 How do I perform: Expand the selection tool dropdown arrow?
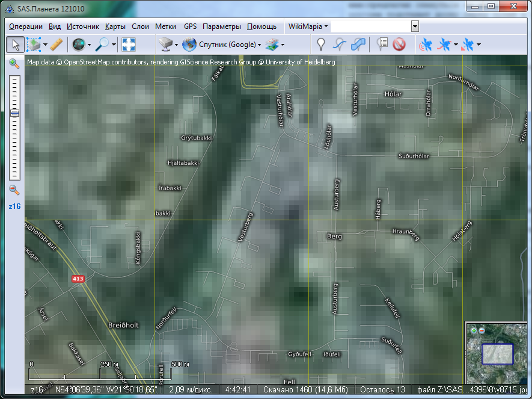pos(45,45)
